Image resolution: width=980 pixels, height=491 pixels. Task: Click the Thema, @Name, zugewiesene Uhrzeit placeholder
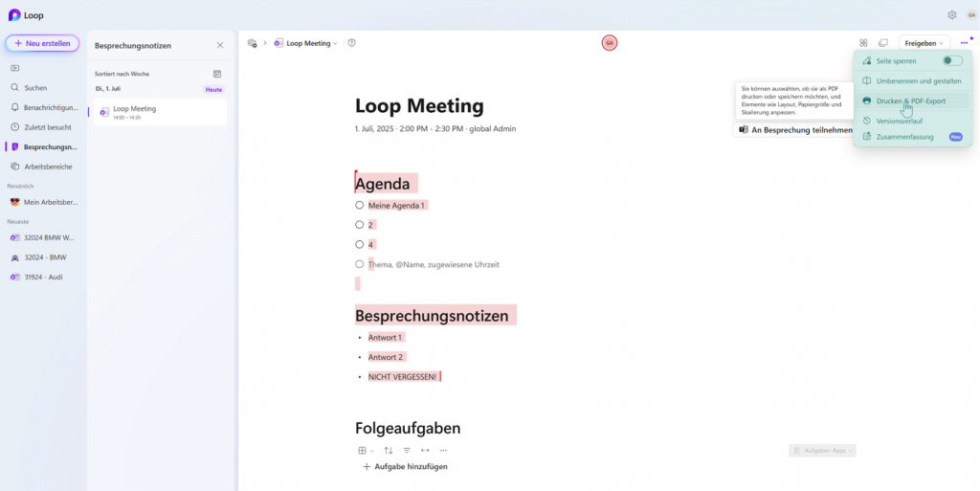point(434,265)
